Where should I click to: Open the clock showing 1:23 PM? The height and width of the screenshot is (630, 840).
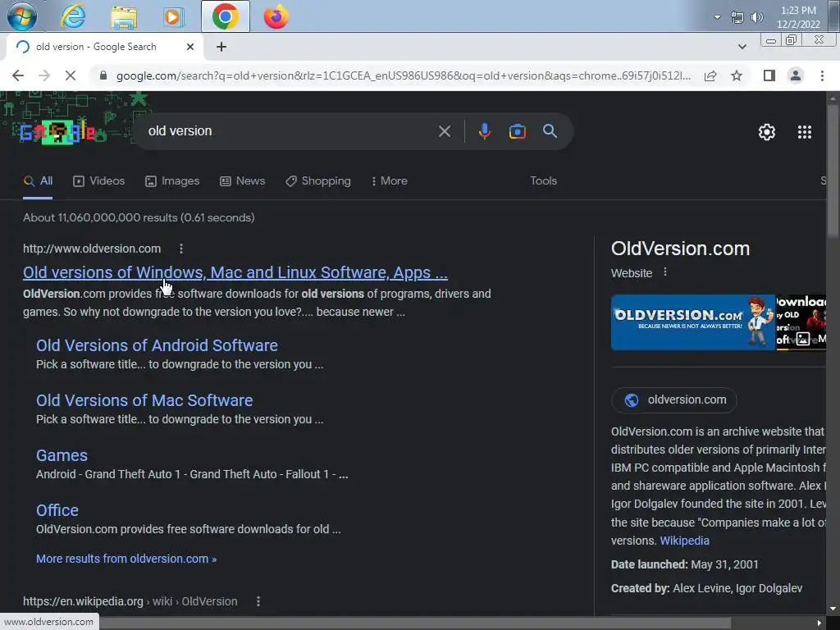(x=798, y=17)
